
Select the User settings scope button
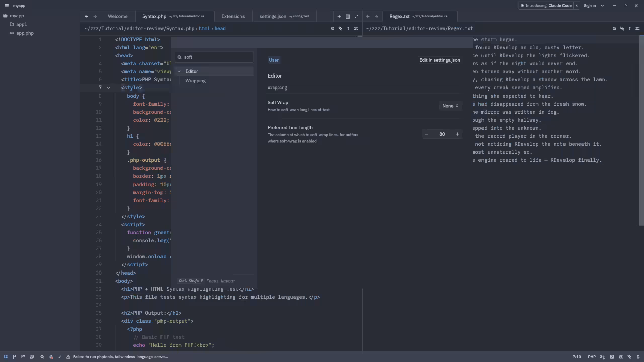click(x=274, y=60)
